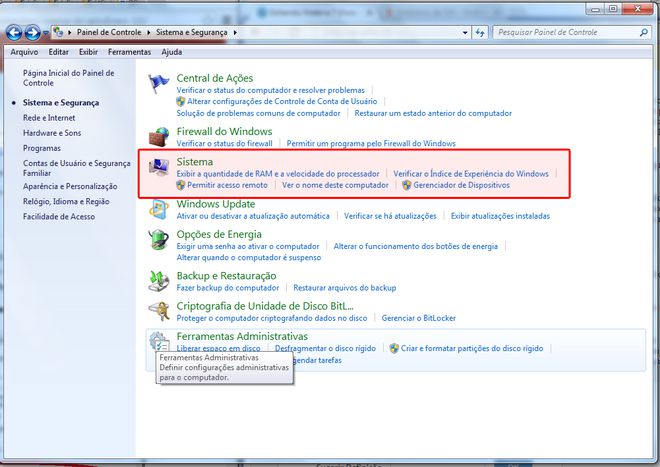Click the Sistema computer icon
Viewport: 660px width, 467px height.
pyautogui.click(x=159, y=167)
